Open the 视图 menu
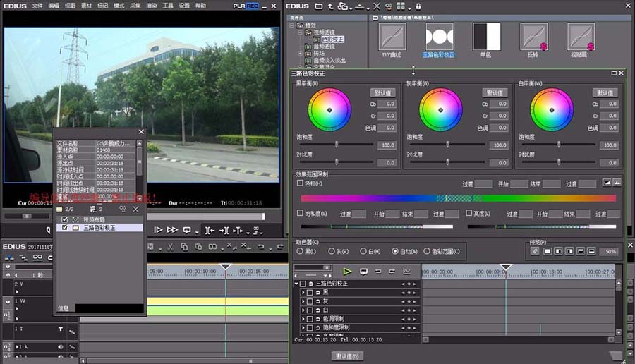The image size is (635, 364). pos(70,6)
